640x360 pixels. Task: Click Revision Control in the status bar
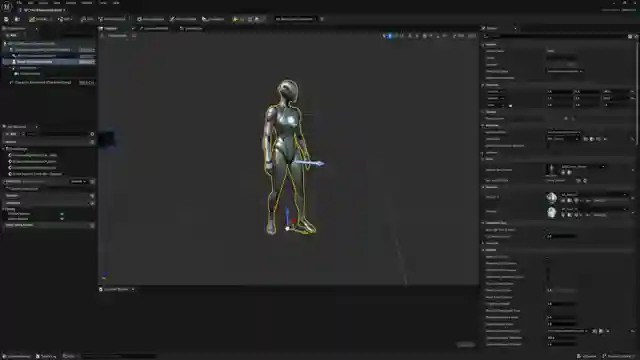point(618,356)
